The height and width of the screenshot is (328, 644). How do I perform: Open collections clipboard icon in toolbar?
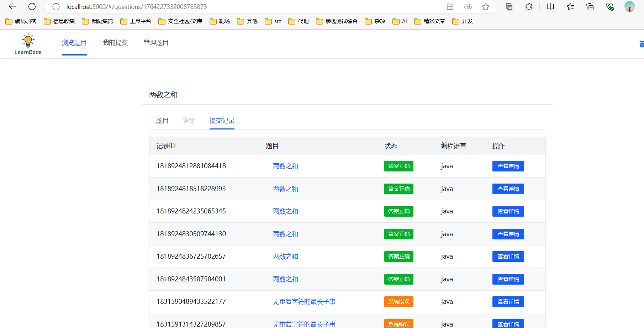pos(509,7)
